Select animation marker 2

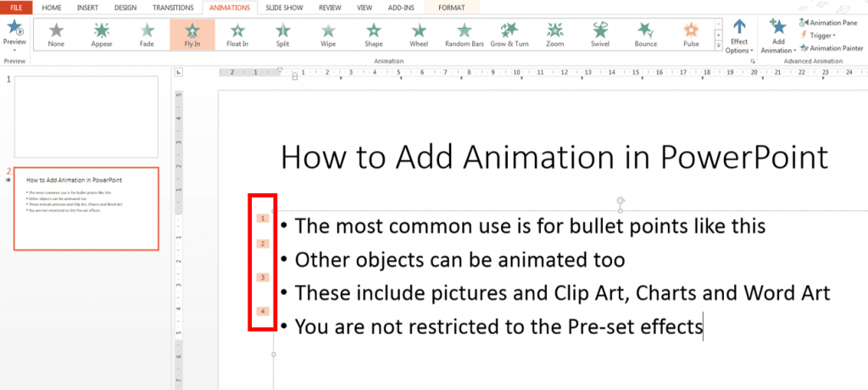264,243
